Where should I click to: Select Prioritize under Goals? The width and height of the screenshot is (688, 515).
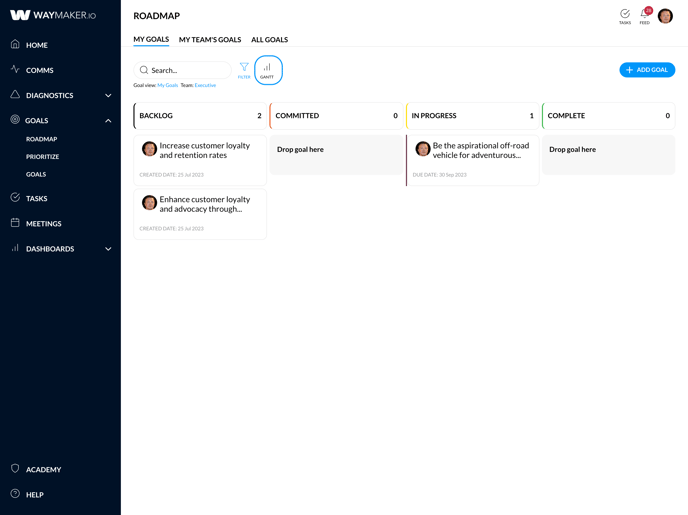coord(42,157)
